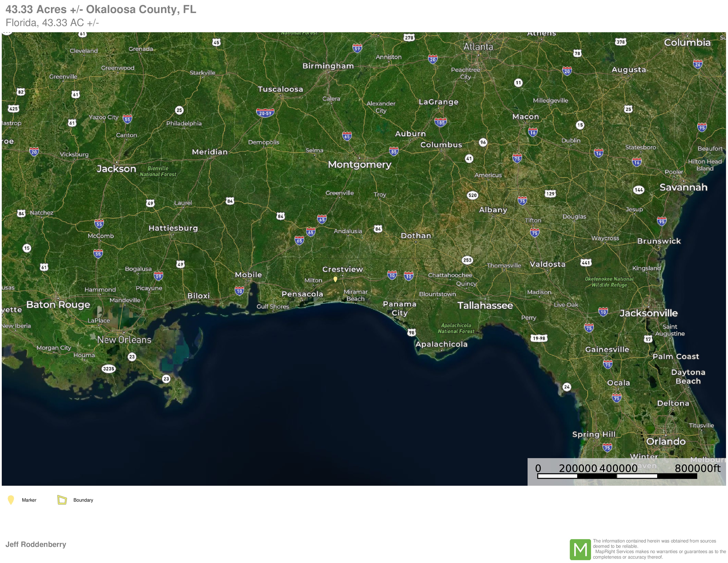Click the yellow Marker legend icon
Image resolution: width=728 pixels, height=563 pixels.
point(11,500)
